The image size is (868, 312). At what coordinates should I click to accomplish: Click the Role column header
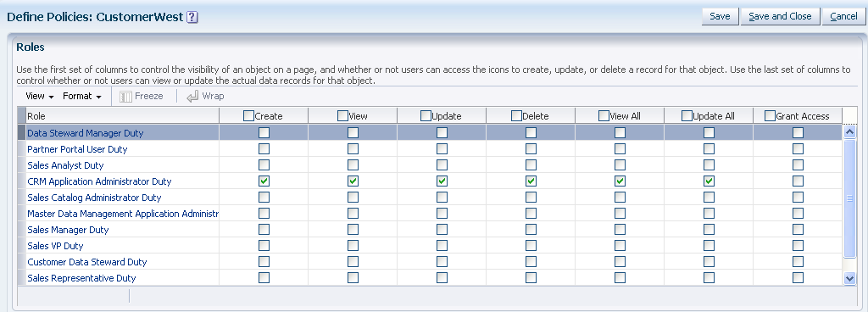(x=122, y=115)
